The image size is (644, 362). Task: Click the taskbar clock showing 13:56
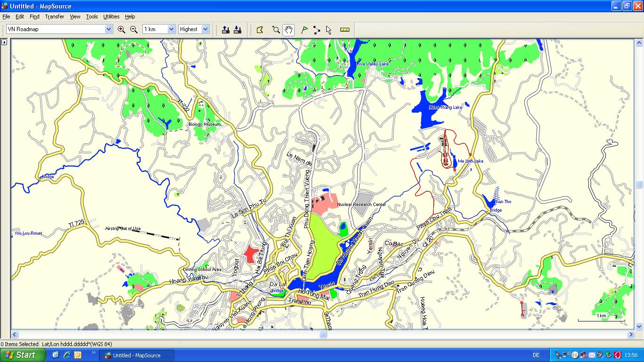tap(630, 355)
